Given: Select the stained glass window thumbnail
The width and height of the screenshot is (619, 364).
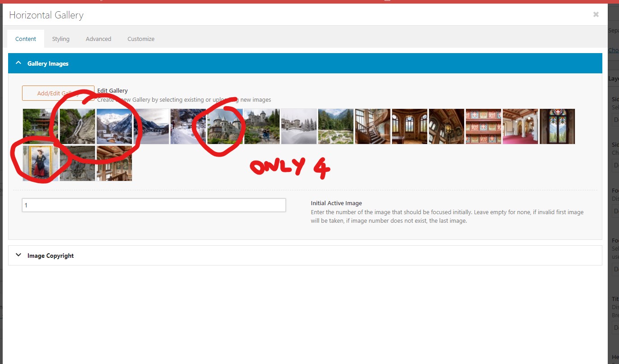Looking at the screenshot, I should click(x=557, y=126).
